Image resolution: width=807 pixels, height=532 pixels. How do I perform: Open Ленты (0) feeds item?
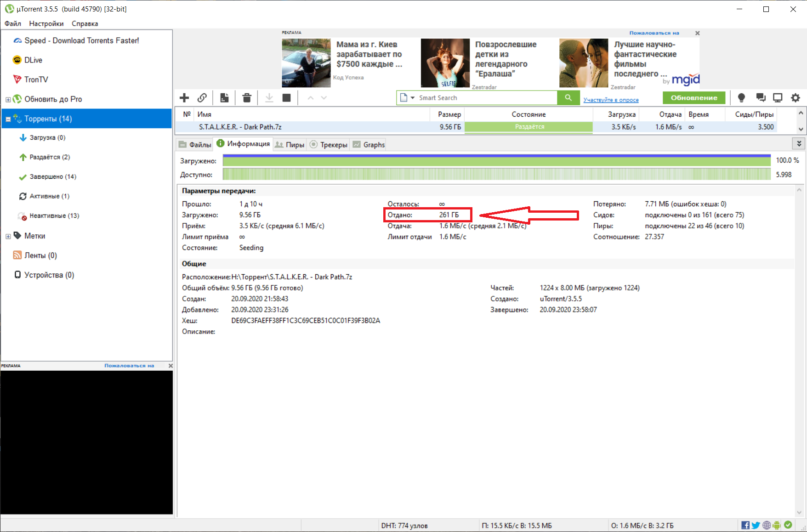click(40, 255)
